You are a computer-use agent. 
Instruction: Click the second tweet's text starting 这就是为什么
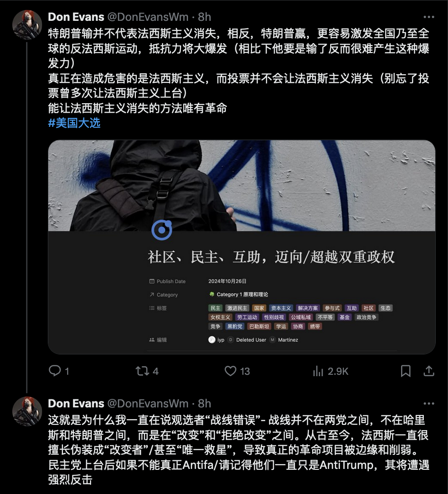point(239,450)
